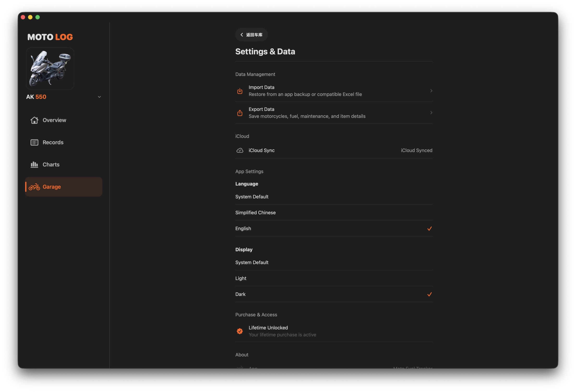The width and height of the screenshot is (576, 392).
Task: Click the Import Data download icon
Action: (x=240, y=91)
